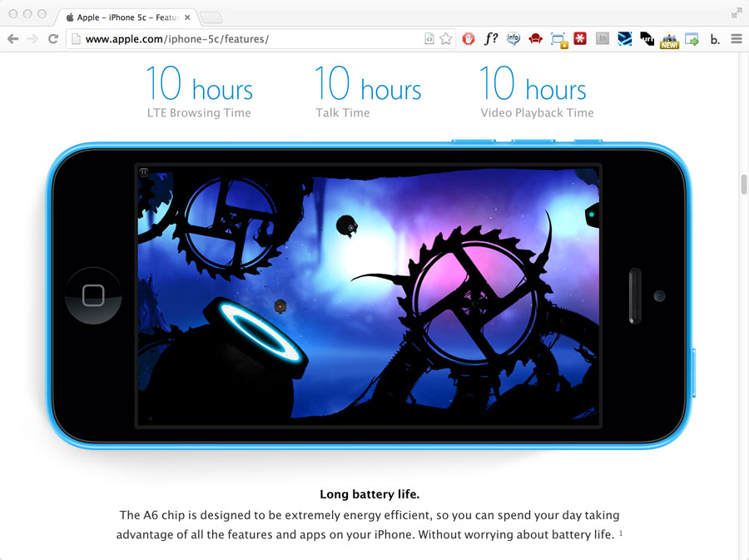Click the 10 hours Talk Time stat
The image size is (749, 560).
tap(368, 92)
